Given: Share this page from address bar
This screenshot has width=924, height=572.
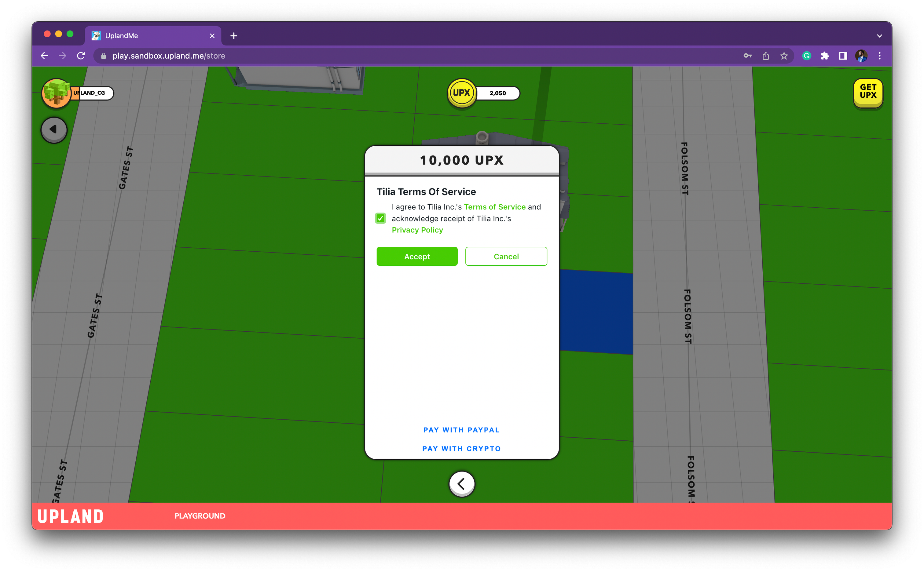Looking at the screenshot, I should coord(765,56).
